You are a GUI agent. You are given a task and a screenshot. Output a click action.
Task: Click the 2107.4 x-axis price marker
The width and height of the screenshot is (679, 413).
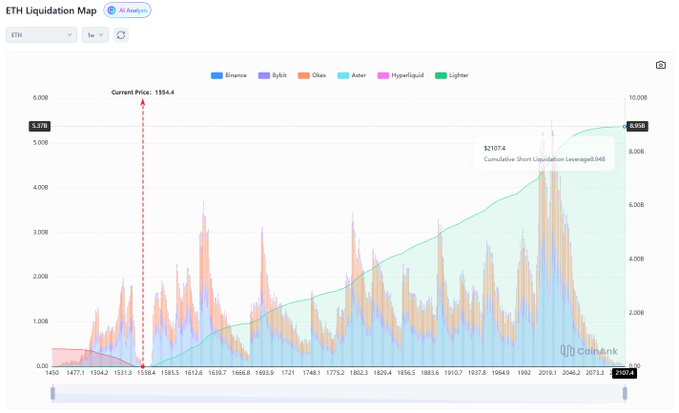[x=624, y=373]
